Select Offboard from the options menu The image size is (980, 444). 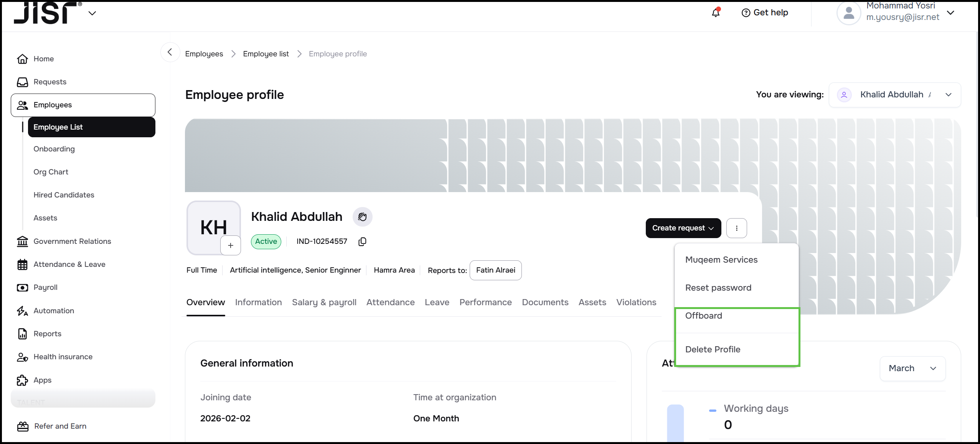(703, 316)
